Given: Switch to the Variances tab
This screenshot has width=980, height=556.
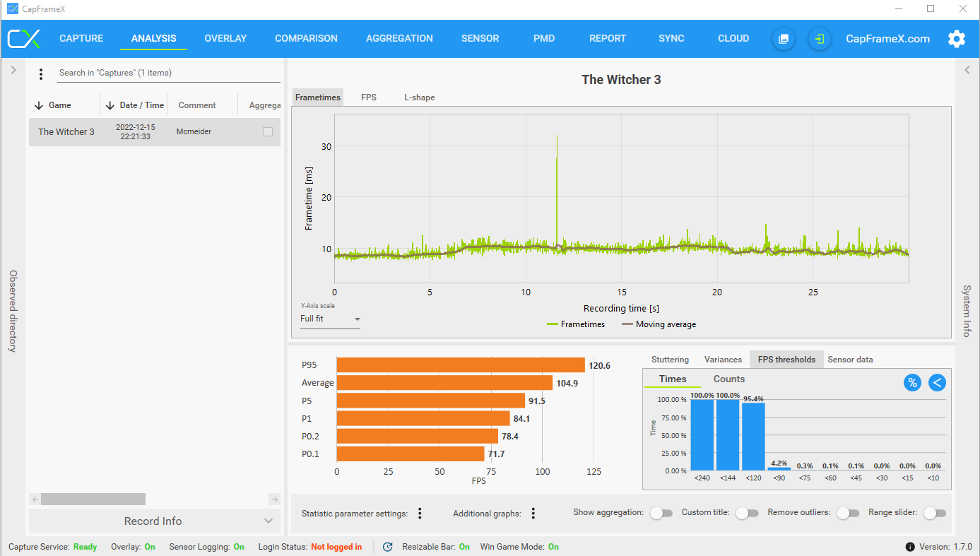Looking at the screenshot, I should click(723, 360).
